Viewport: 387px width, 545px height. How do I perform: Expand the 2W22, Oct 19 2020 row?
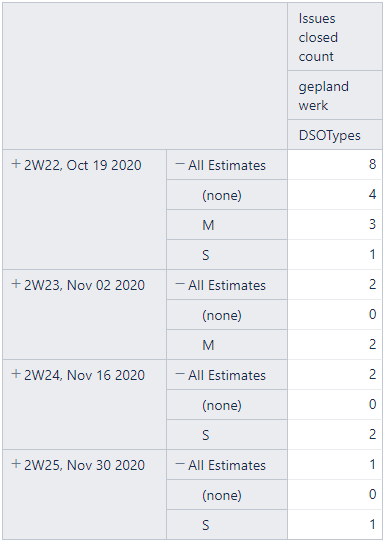[16, 164]
